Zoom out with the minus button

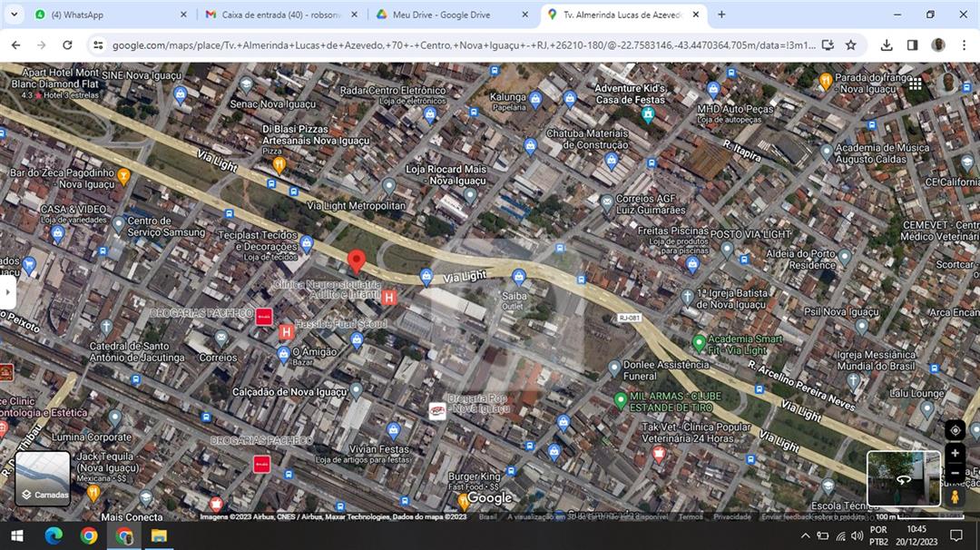955,473
